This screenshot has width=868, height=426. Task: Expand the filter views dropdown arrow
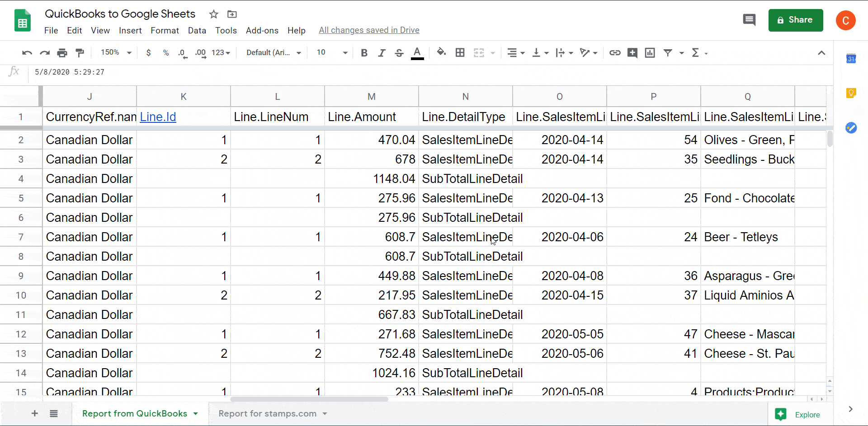(681, 53)
